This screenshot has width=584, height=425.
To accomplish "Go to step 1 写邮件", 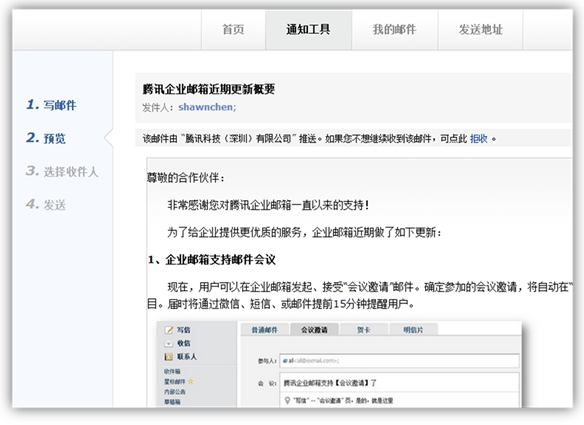I will coord(51,105).
